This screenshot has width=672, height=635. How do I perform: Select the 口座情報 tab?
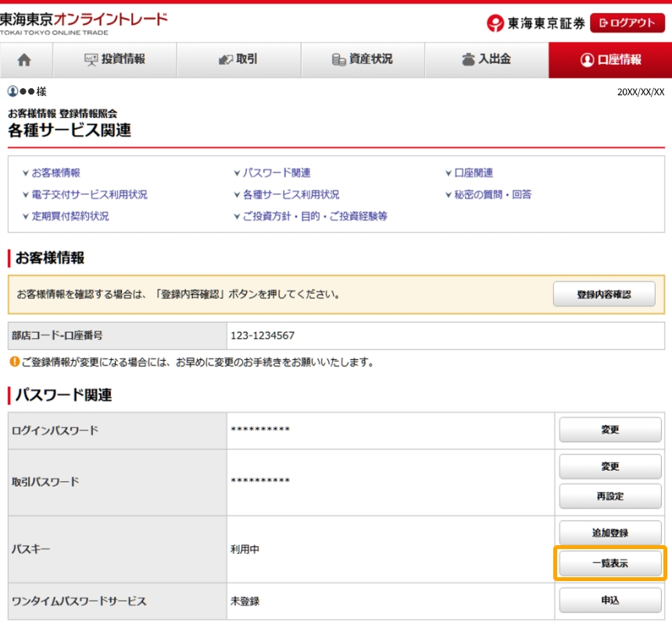[x=610, y=60]
